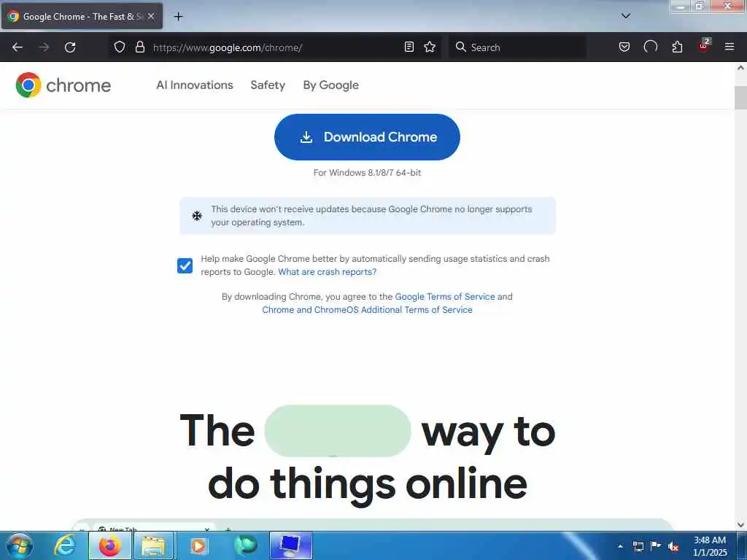Click the scrollbar up arrow
This screenshot has height=560, width=747.
coord(740,68)
